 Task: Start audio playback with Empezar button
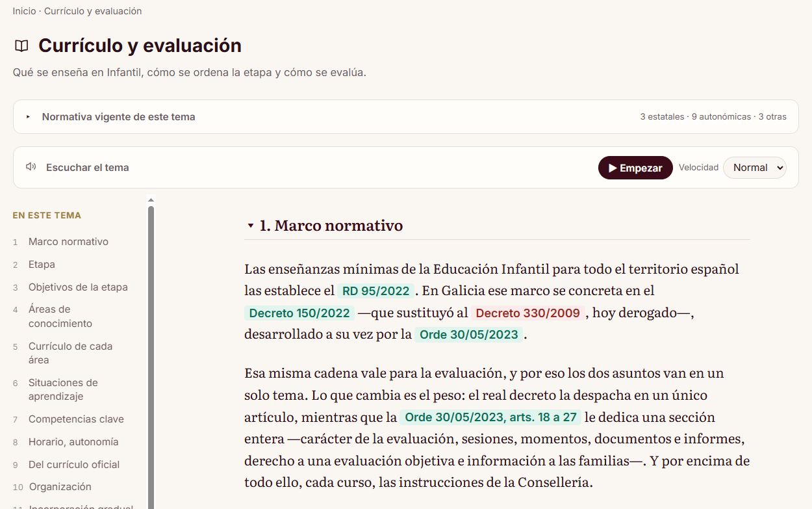coord(635,168)
